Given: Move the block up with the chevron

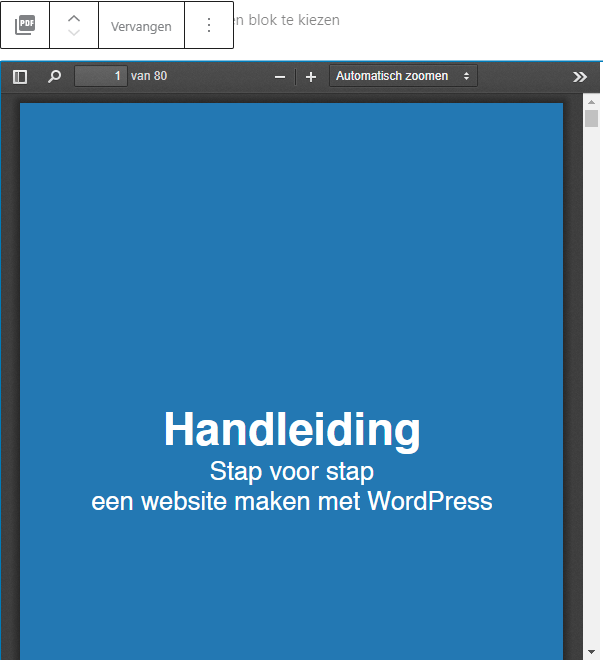Looking at the screenshot, I should (x=74, y=17).
